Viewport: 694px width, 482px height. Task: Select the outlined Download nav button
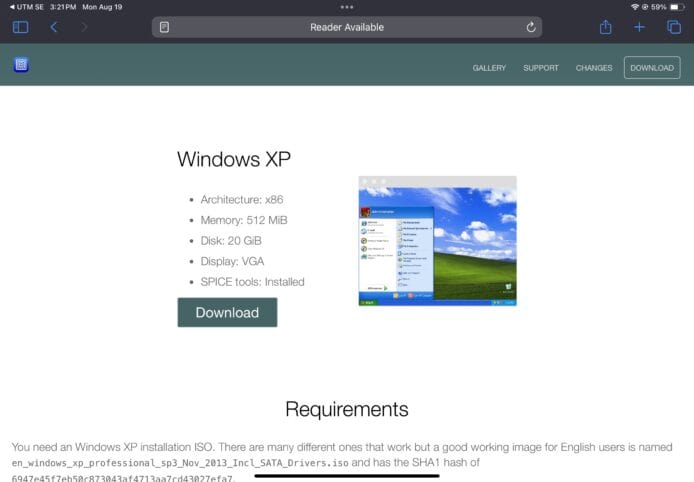(x=652, y=68)
